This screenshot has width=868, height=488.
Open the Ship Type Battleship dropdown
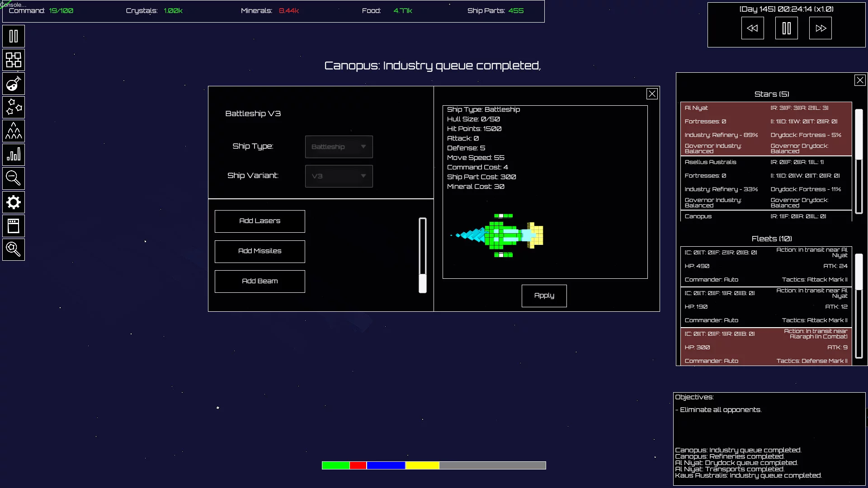pos(339,147)
